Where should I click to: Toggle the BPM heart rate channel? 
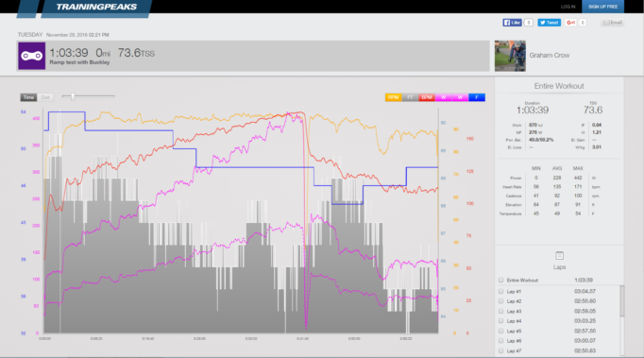[x=427, y=97]
